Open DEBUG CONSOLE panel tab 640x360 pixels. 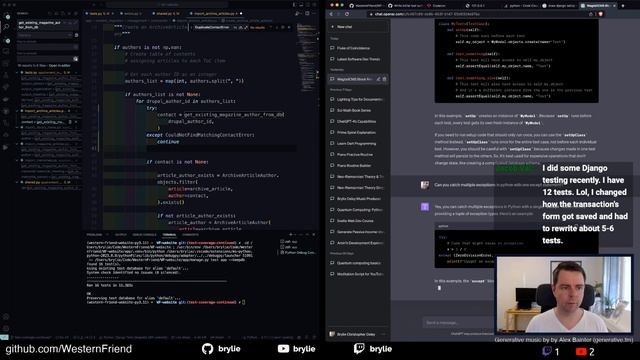[x=144, y=235]
